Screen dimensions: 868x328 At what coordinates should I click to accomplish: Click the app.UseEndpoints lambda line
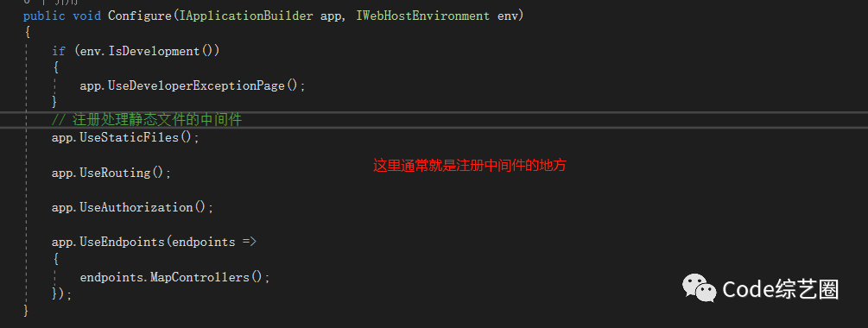tap(154, 242)
